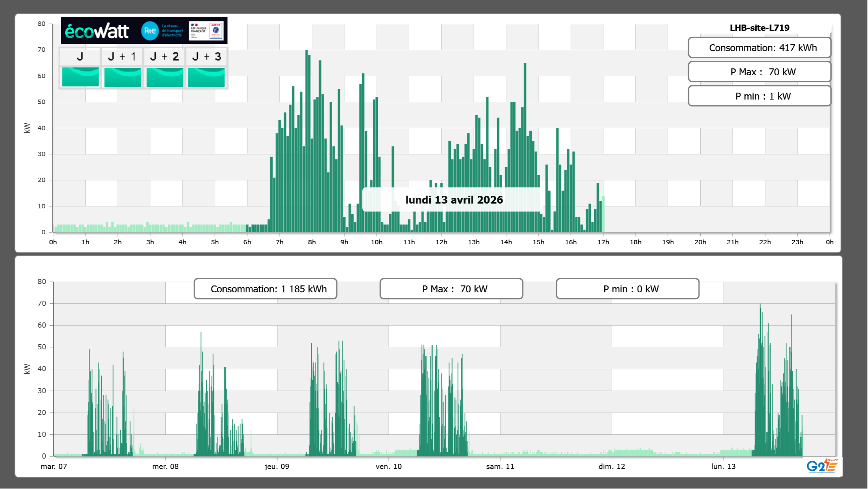This screenshot has width=868, height=489.
Task: Click the green J + 3 signal tile
Action: click(206, 77)
